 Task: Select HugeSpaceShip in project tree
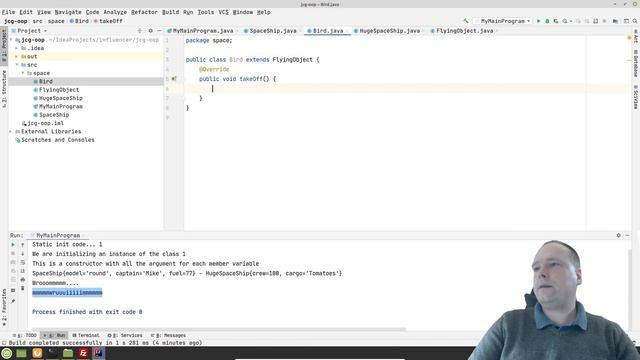click(x=60, y=98)
